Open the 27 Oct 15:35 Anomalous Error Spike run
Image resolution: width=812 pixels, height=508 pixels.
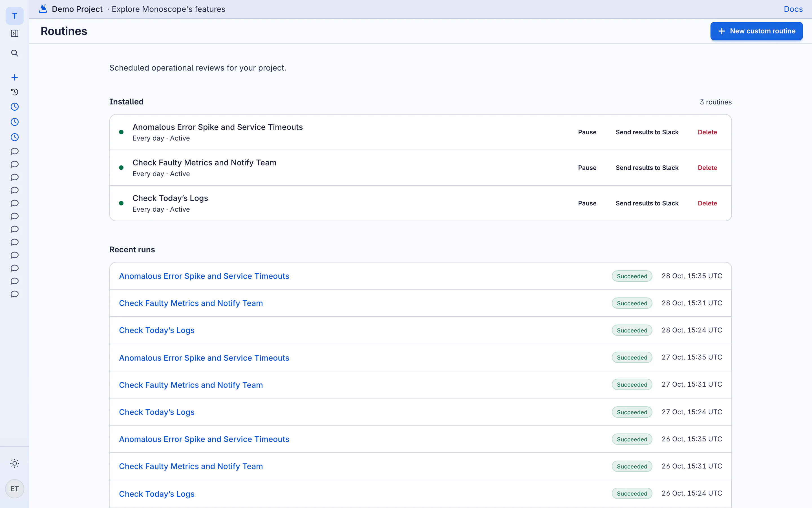pyautogui.click(x=204, y=358)
